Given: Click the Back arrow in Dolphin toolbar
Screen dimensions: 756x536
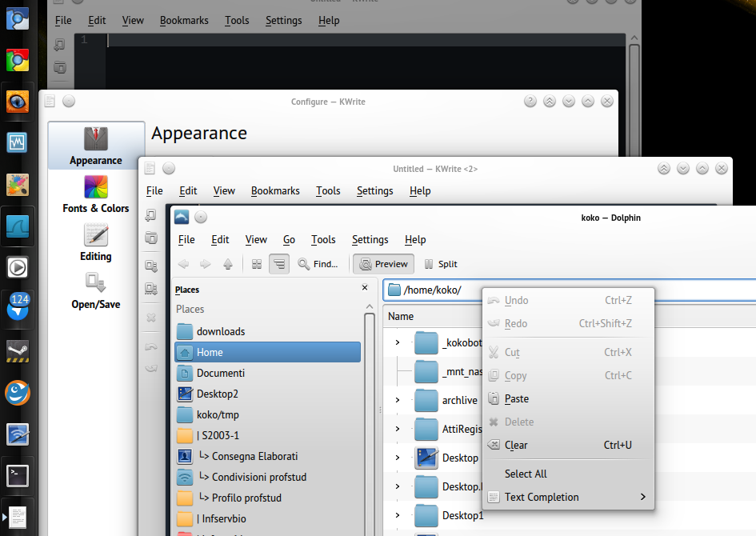Looking at the screenshot, I should (x=183, y=264).
